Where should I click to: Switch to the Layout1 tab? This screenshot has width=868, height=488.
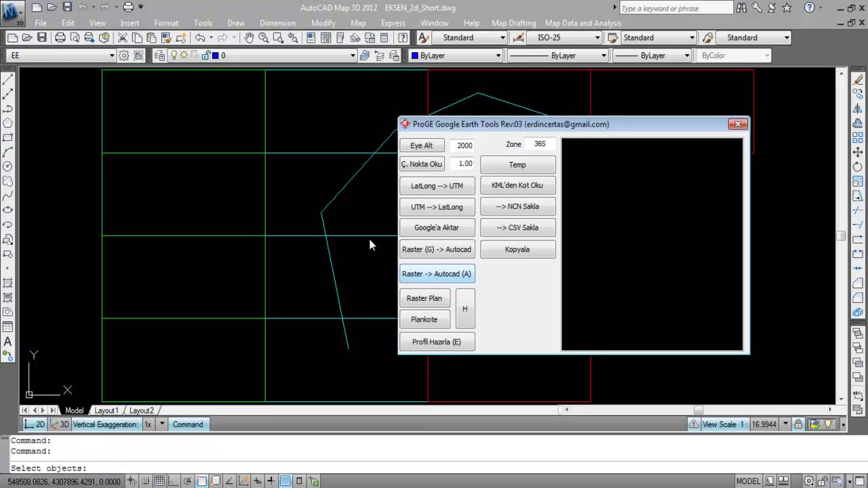point(106,411)
